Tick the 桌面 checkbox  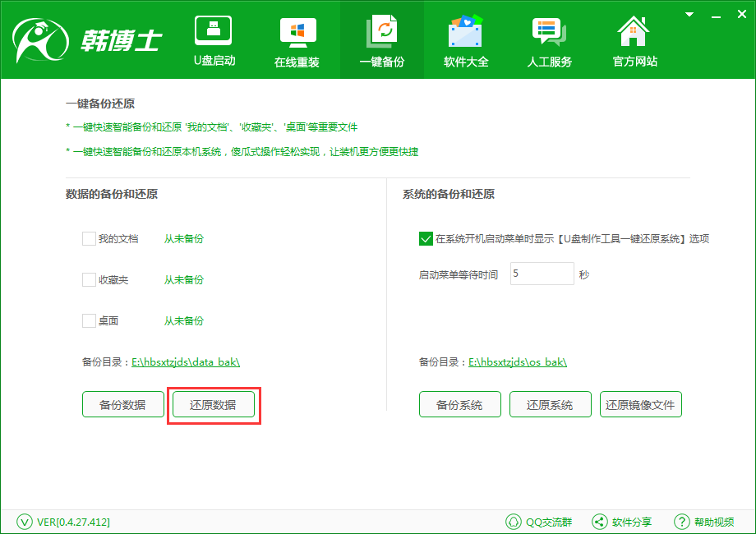[90, 321]
